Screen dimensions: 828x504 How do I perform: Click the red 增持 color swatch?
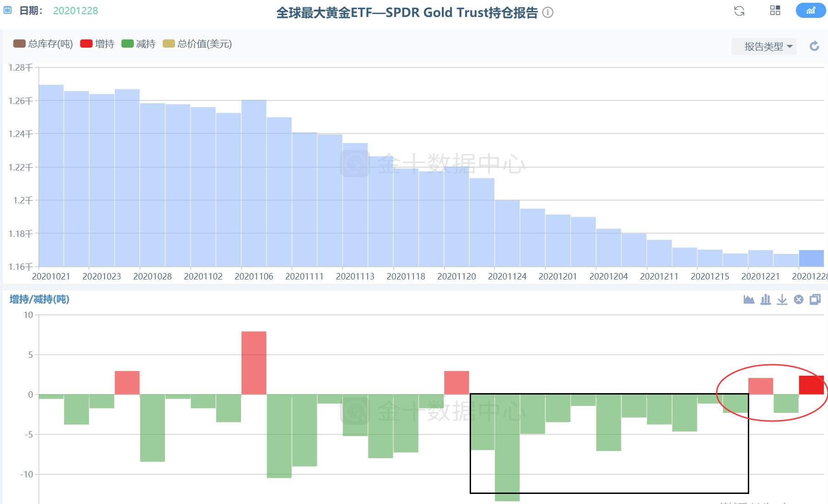(x=86, y=44)
